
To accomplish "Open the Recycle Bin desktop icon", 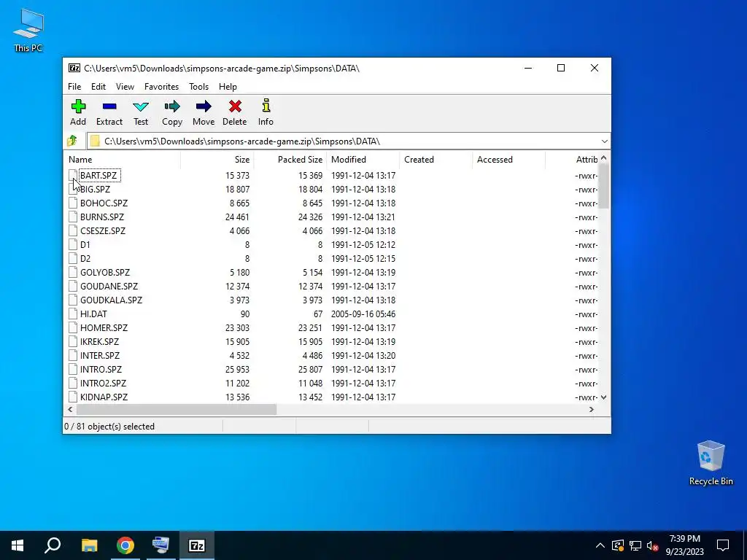I will coord(711,463).
